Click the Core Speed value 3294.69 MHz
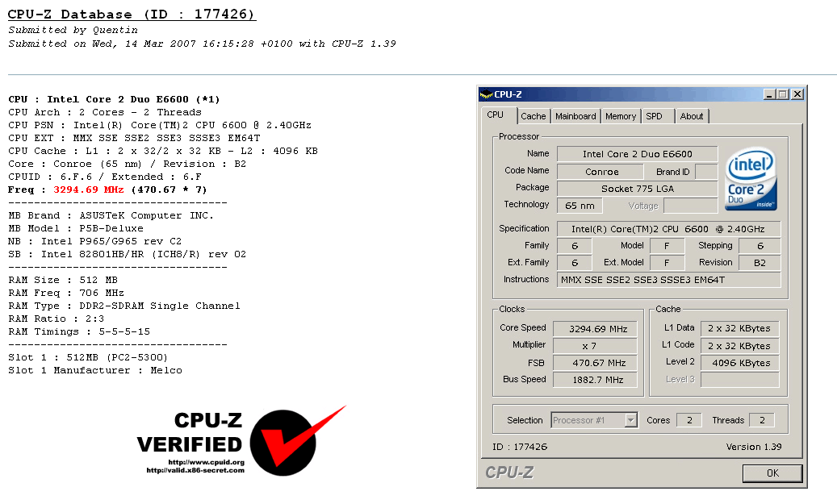The image size is (837, 504). click(x=596, y=329)
